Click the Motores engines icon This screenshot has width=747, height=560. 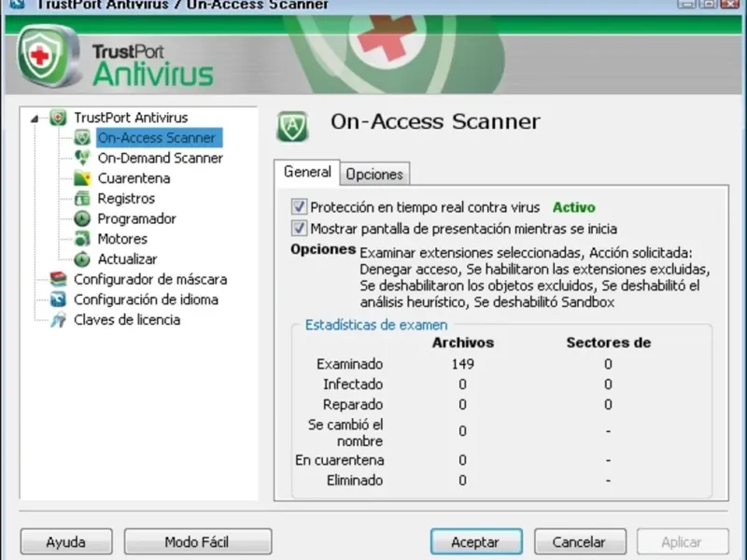[82, 239]
